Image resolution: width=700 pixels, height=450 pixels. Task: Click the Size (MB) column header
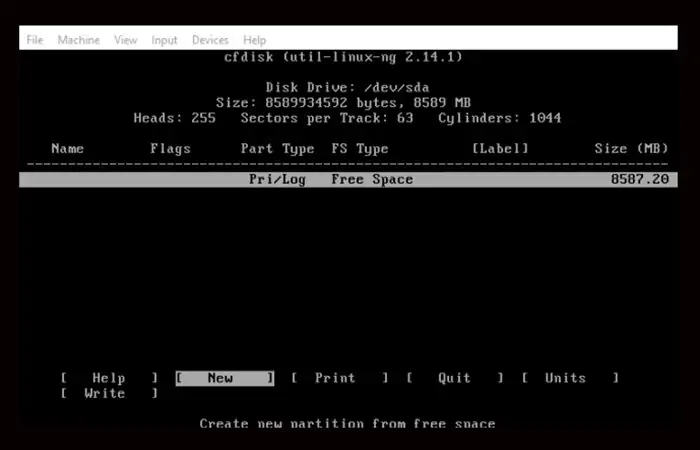[631, 149]
